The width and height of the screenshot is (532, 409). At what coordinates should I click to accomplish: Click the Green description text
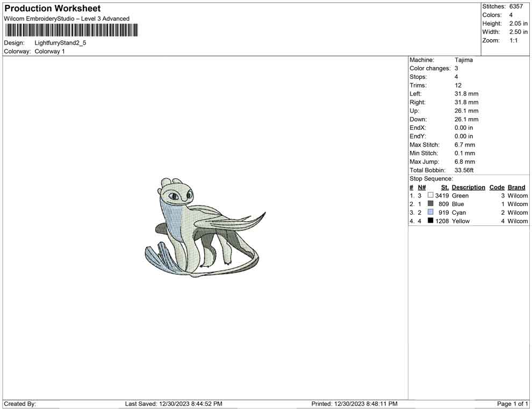coord(460,195)
